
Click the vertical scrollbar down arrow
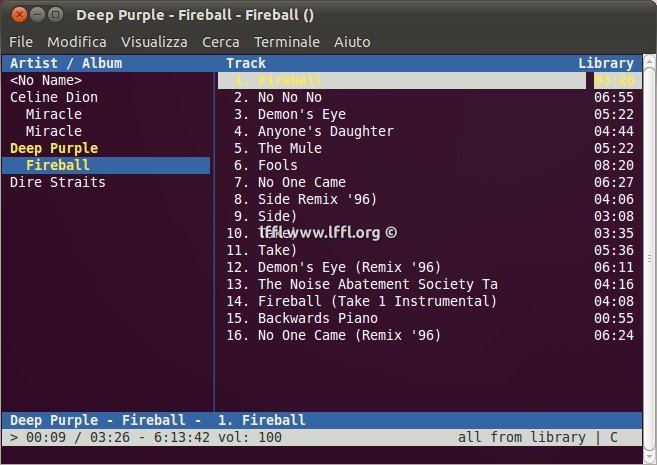pyautogui.click(x=649, y=456)
